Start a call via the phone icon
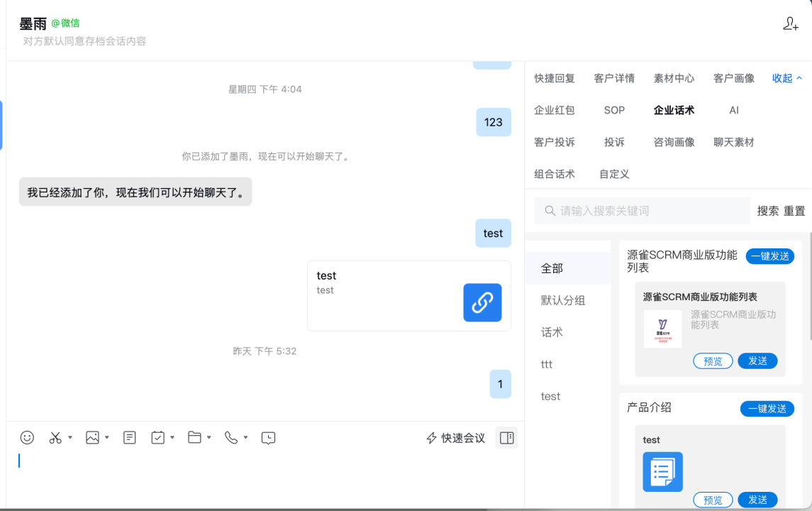The height and width of the screenshot is (511, 812). (233, 437)
